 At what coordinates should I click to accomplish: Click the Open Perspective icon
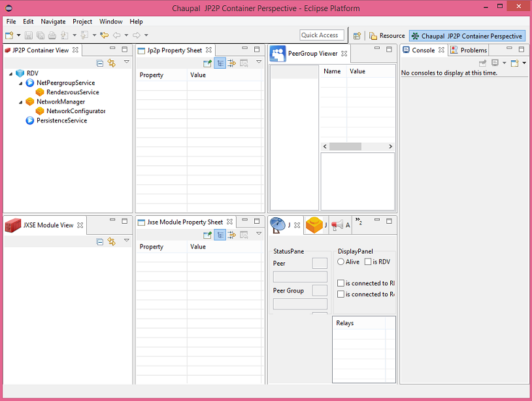click(357, 36)
